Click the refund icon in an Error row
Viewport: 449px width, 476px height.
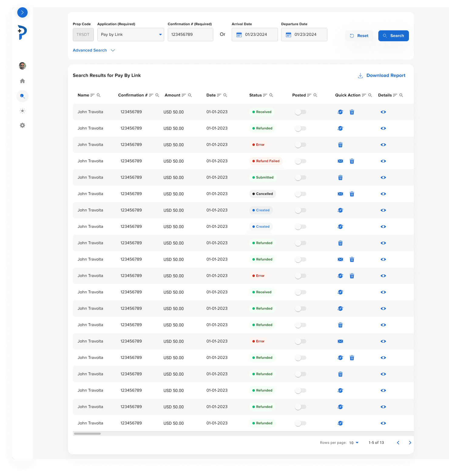coord(340,276)
